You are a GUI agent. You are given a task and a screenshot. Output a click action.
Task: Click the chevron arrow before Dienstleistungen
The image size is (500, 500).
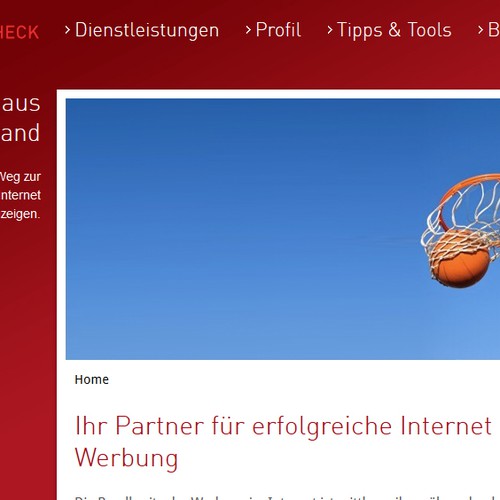point(67,30)
